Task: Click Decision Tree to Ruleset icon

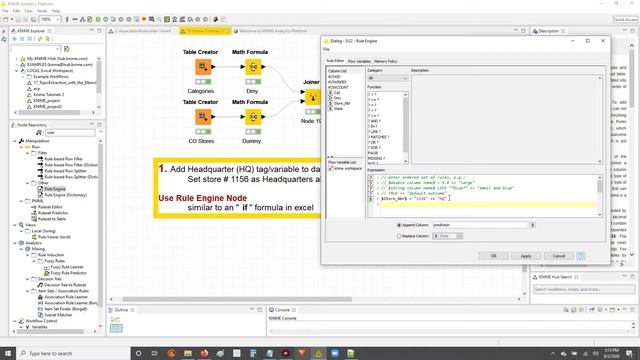Action: click(40, 285)
